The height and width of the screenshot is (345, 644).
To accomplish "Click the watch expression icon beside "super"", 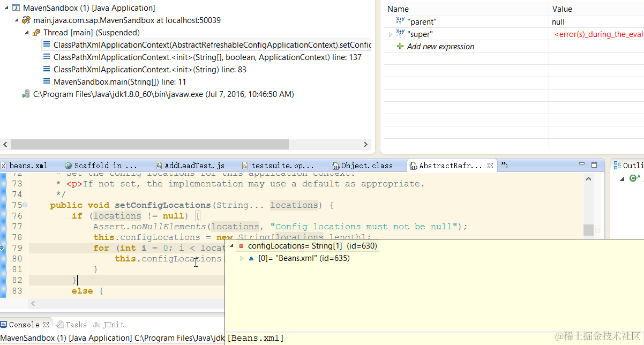I will tap(400, 34).
